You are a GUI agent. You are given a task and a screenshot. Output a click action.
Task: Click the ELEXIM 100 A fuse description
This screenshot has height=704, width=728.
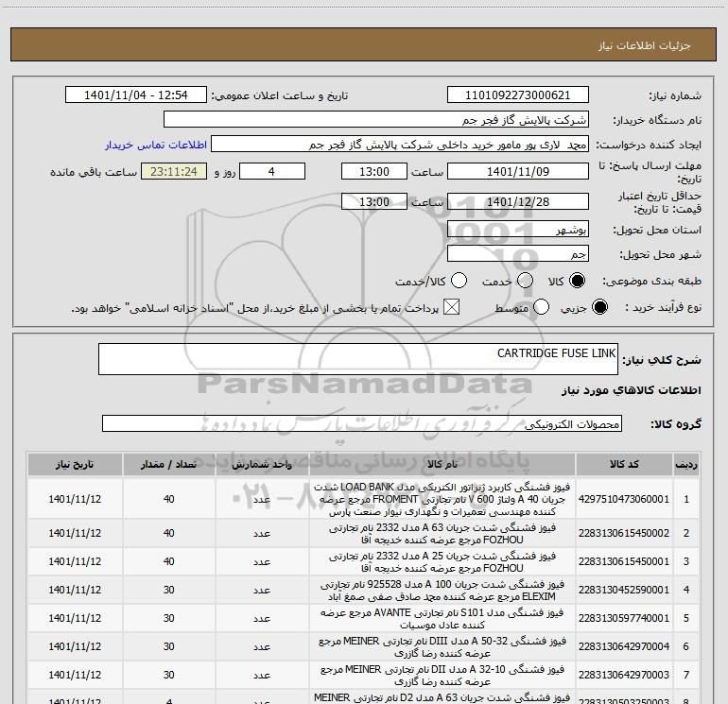(442, 591)
